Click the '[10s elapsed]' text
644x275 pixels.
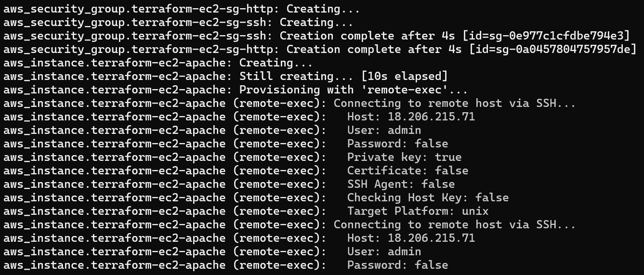[x=405, y=77]
